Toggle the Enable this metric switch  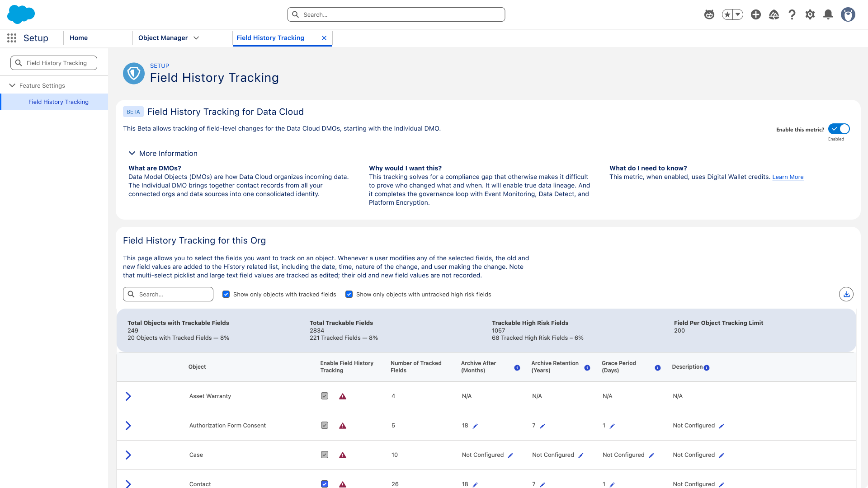pyautogui.click(x=839, y=129)
